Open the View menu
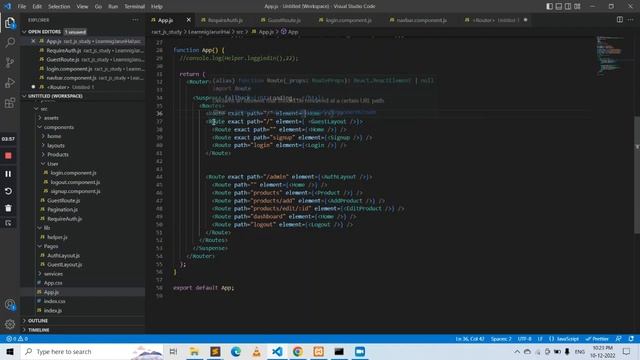The height and width of the screenshot is (360, 640). (82, 7)
